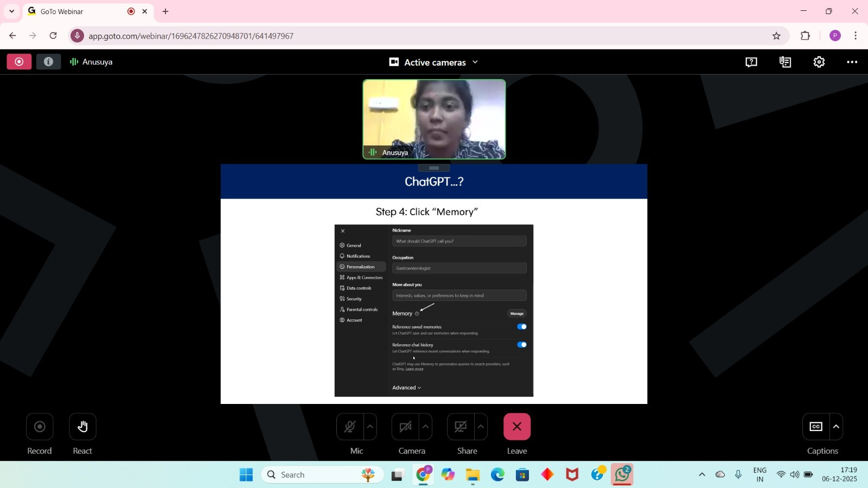The height and width of the screenshot is (488, 868).
Task: Open the session info icon
Action: [48, 62]
